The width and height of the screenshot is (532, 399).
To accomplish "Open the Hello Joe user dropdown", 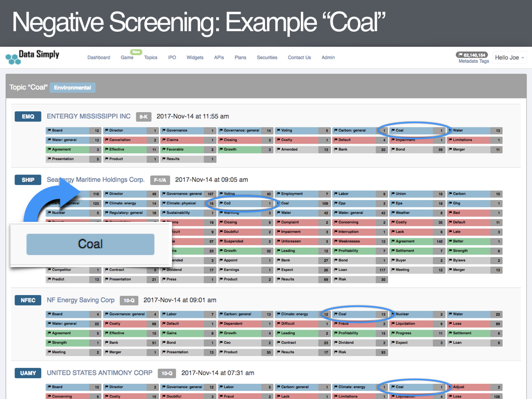I will [509, 58].
